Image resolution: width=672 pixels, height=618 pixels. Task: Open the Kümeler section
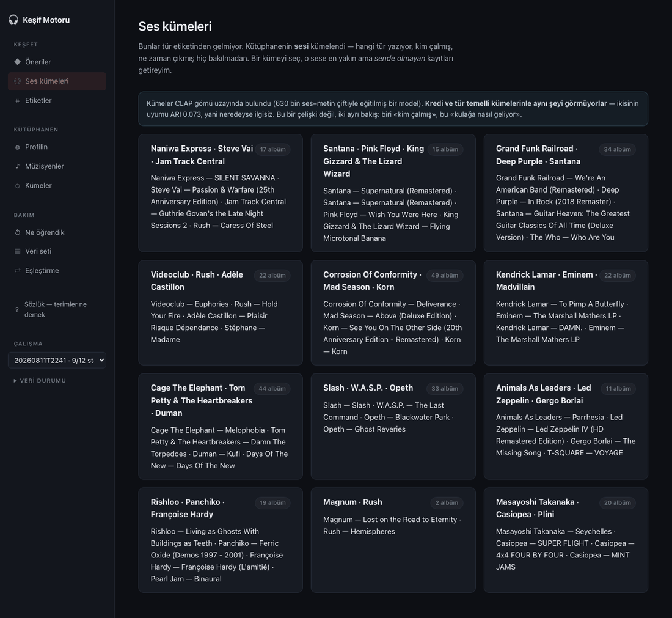tap(57, 186)
